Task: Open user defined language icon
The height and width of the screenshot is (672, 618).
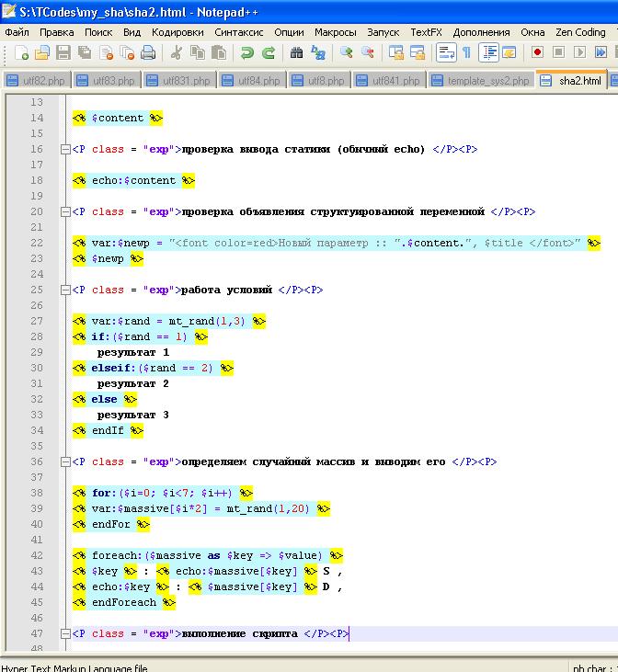Action: (509, 52)
